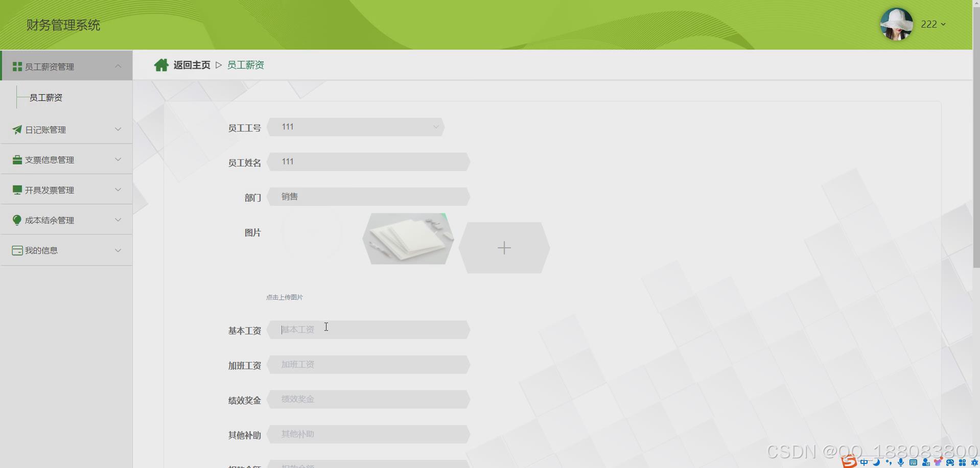Click the briefcase icon beside 支票信息管理
Screen dimensions: 980x468
(16, 159)
